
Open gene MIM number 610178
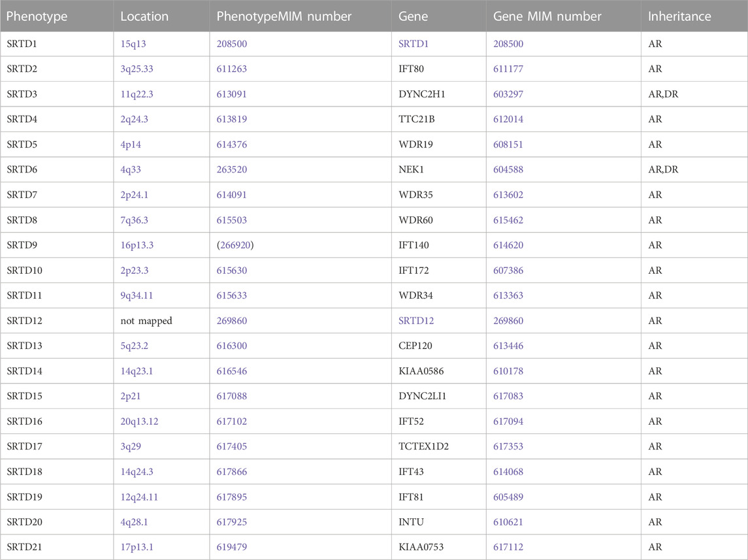coord(508,371)
